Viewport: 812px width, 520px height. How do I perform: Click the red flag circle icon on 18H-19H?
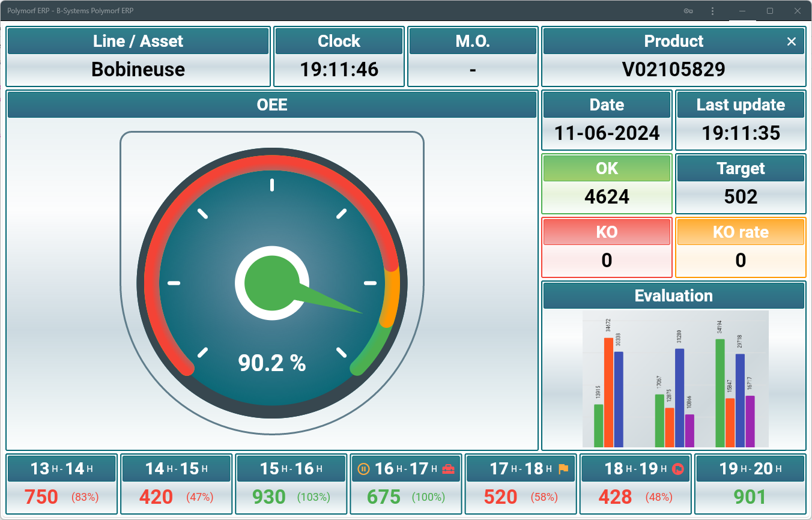678,469
